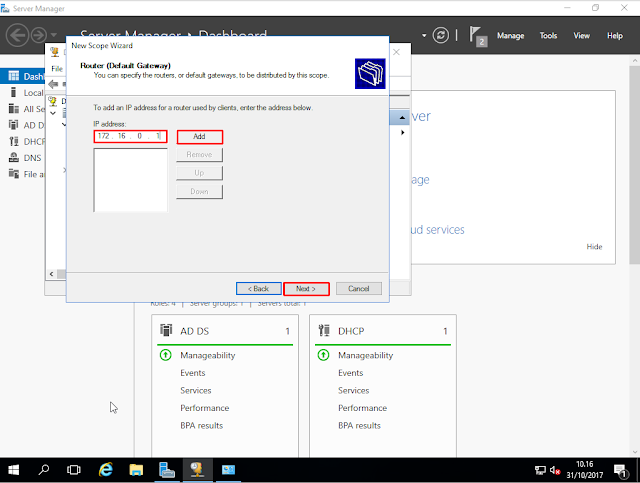Open navigation history dropdown arrow

coord(54,35)
